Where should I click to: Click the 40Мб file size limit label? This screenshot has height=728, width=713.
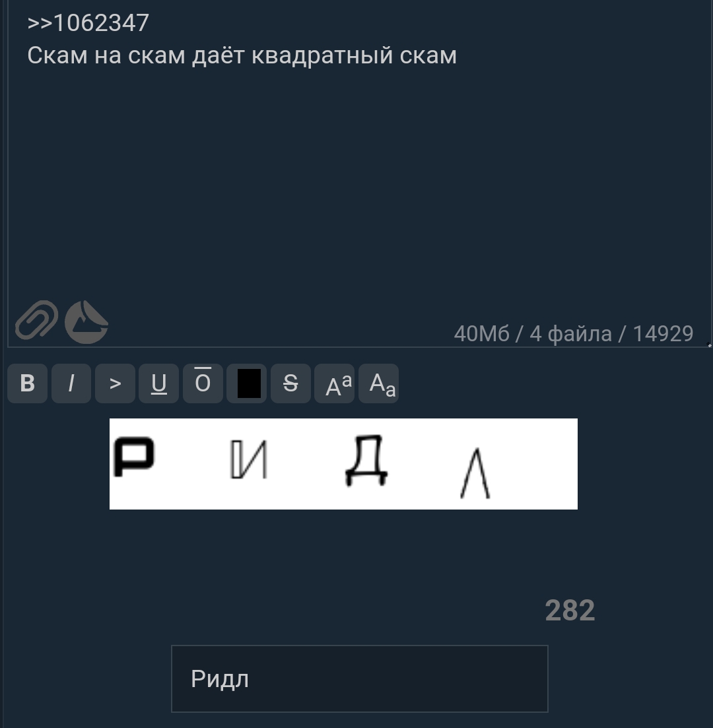click(481, 333)
